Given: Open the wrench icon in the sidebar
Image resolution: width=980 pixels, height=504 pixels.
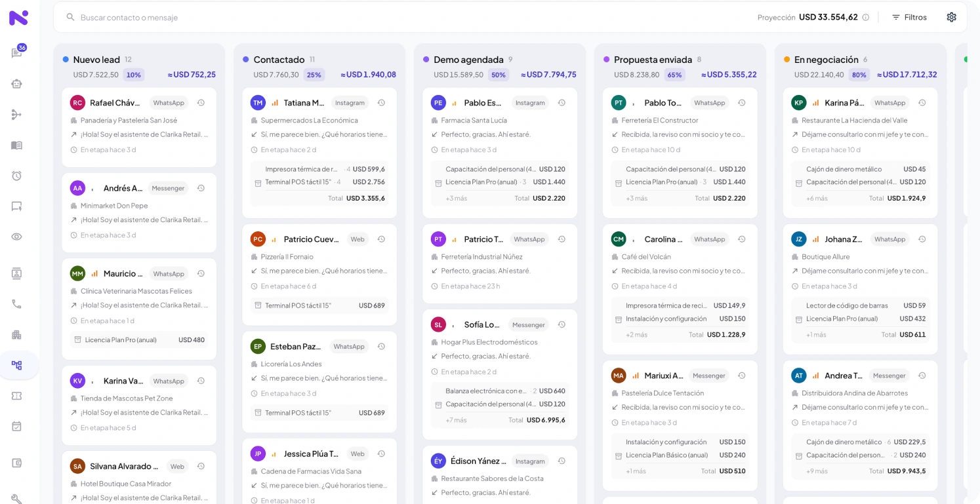Looking at the screenshot, I should [17, 499].
